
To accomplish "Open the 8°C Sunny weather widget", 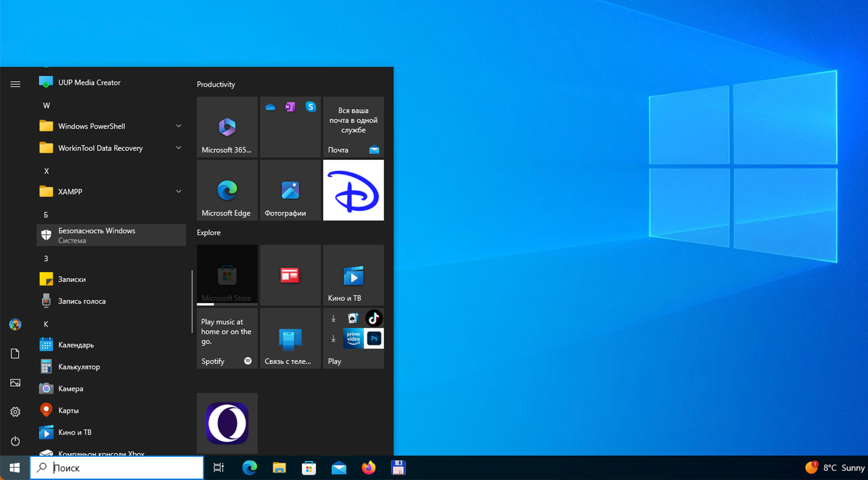I will 835,468.
